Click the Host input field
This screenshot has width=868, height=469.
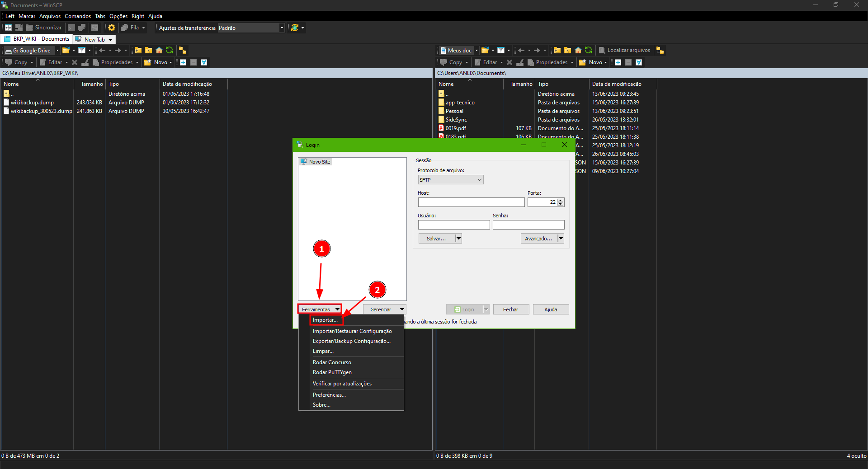[471, 202]
